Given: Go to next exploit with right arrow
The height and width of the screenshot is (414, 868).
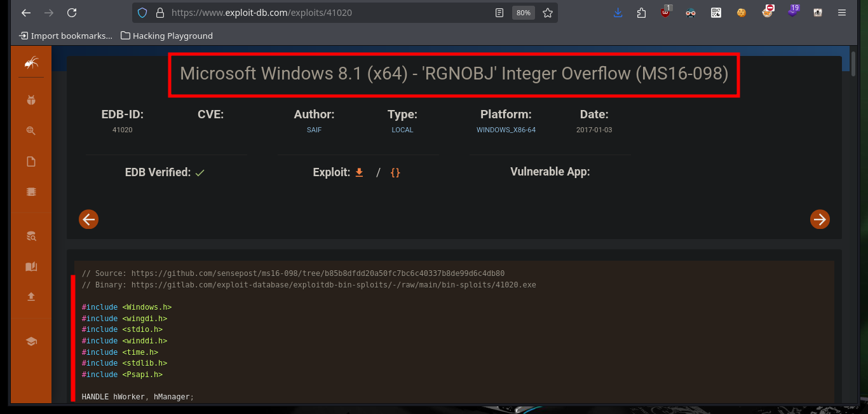Looking at the screenshot, I should pos(820,219).
